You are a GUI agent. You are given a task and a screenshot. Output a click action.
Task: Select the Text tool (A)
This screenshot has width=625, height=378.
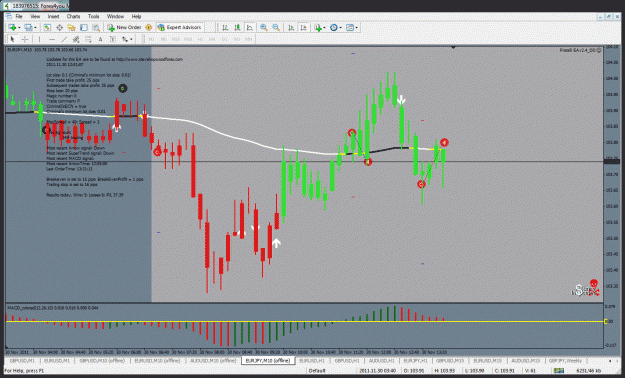[100, 39]
